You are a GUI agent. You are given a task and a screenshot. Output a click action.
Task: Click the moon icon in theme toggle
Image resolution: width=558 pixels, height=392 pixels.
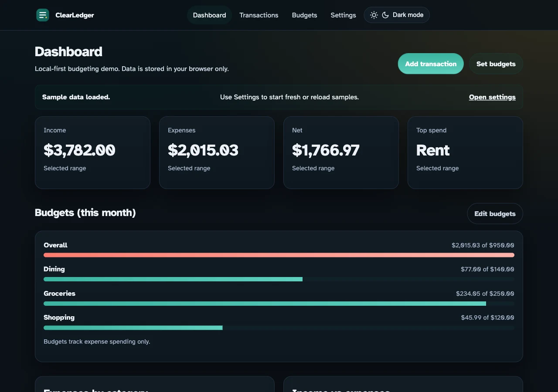385,15
